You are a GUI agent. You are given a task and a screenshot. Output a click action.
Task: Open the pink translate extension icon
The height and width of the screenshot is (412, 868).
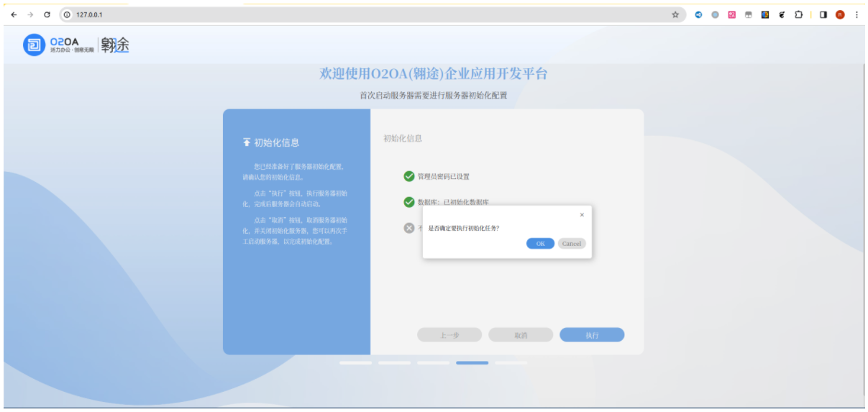click(x=732, y=14)
